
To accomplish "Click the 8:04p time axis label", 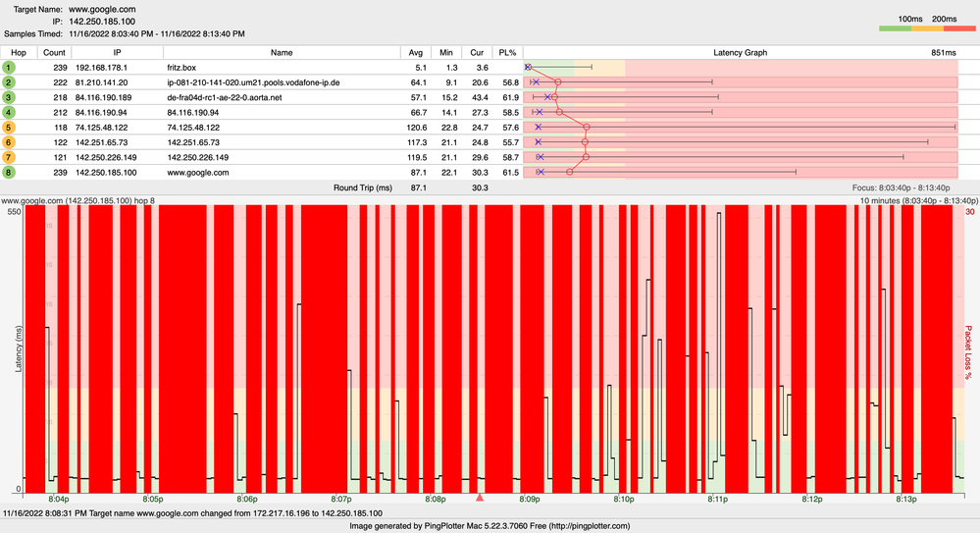I will point(59,500).
